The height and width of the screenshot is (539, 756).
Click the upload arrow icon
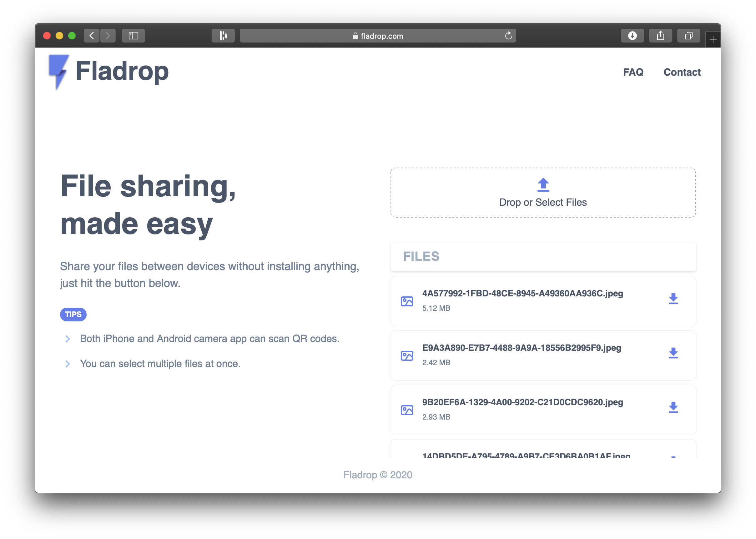pyautogui.click(x=543, y=184)
